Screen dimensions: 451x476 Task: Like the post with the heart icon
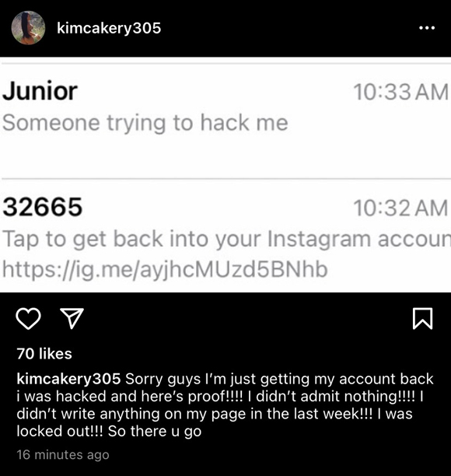click(x=28, y=318)
